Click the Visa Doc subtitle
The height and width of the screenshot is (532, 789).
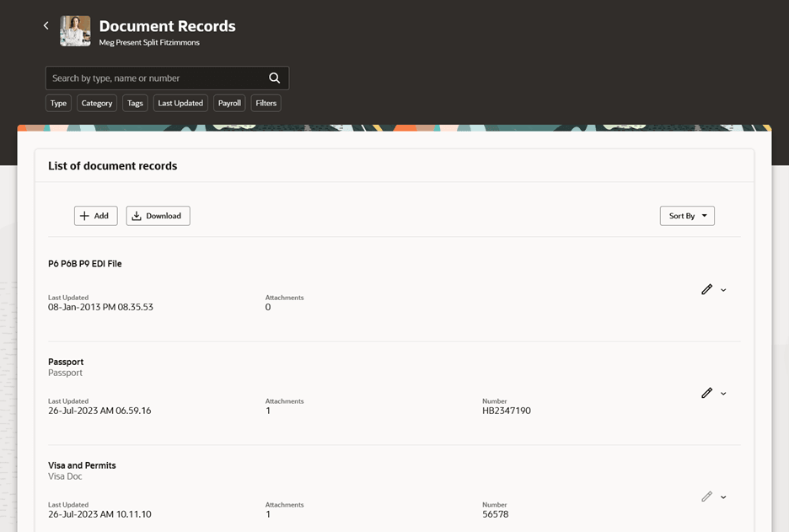(x=65, y=476)
